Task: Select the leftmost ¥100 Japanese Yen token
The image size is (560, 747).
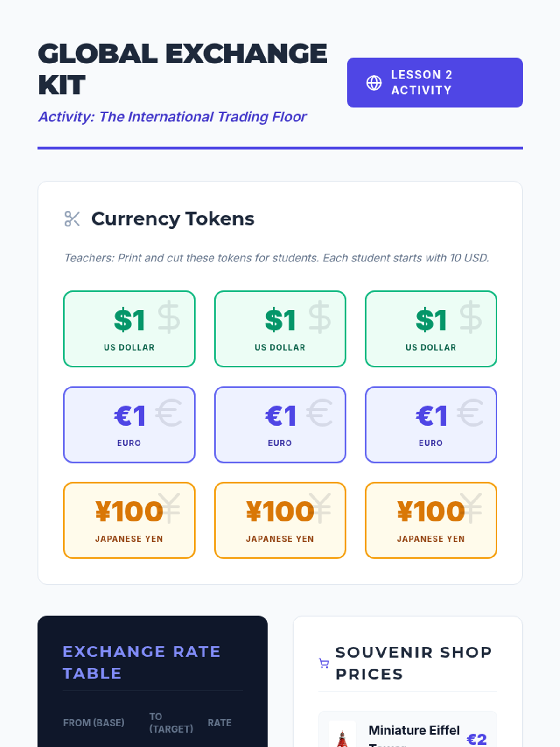Action: [x=129, y=521]
